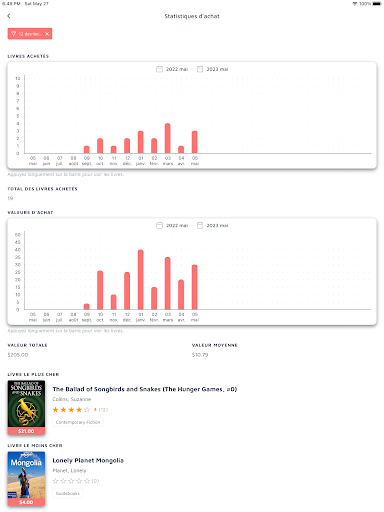The width and height of the screenshot is (384, 512).
Task: Open start date calendar icon in Livres achetés chart
Action: tap(159, 69)
